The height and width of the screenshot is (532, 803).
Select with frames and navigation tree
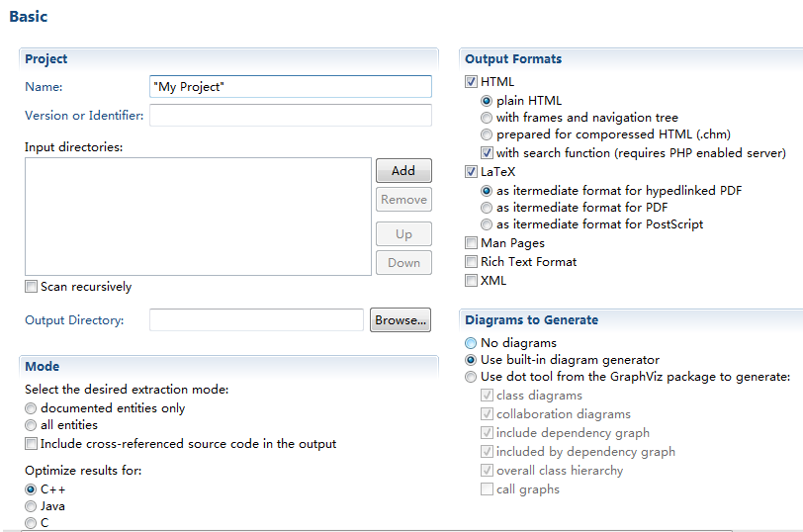(487, 118)
